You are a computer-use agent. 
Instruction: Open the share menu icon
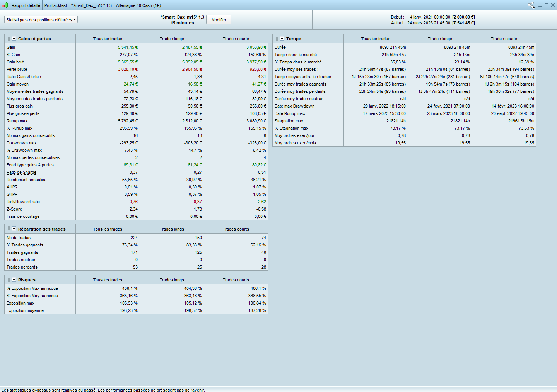531,5
